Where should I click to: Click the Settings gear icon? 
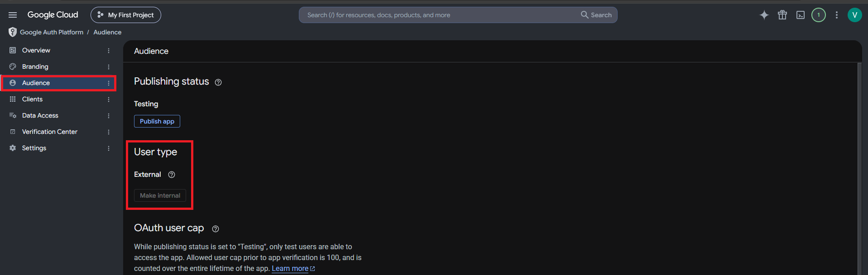point(13,148)
